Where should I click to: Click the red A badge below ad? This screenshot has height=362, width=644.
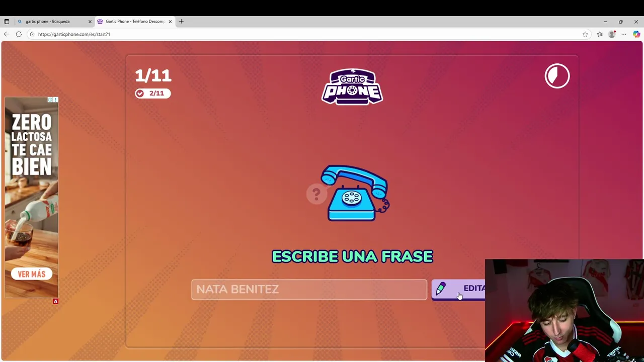tap(55, 301)
